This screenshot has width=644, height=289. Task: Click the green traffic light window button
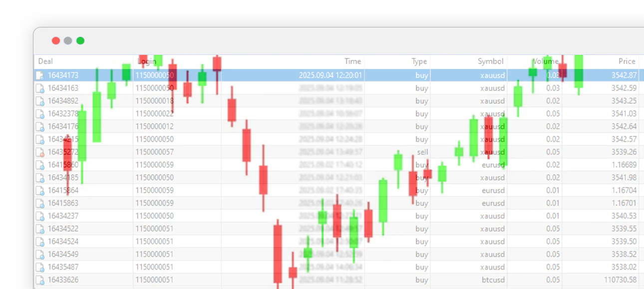tap(81, 40)
